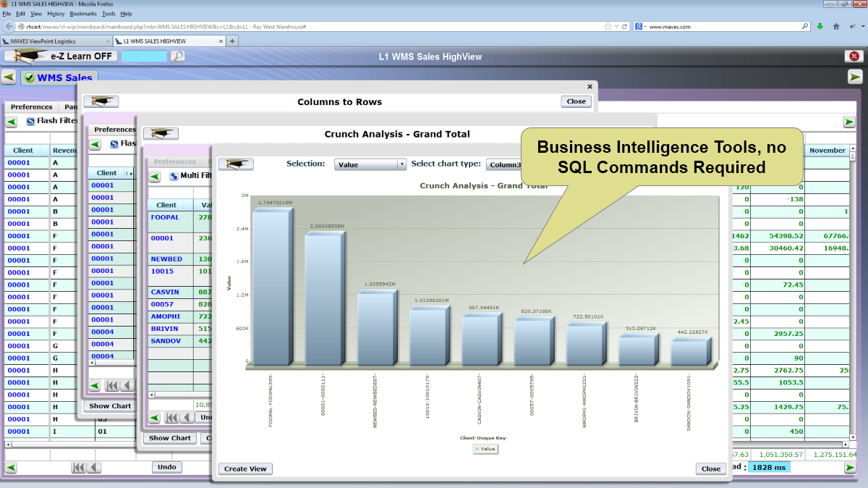The width and height of the screenshot is (868, 488).
Task: Open Firefox Bookmarks menu
Action: coord(83,14)
